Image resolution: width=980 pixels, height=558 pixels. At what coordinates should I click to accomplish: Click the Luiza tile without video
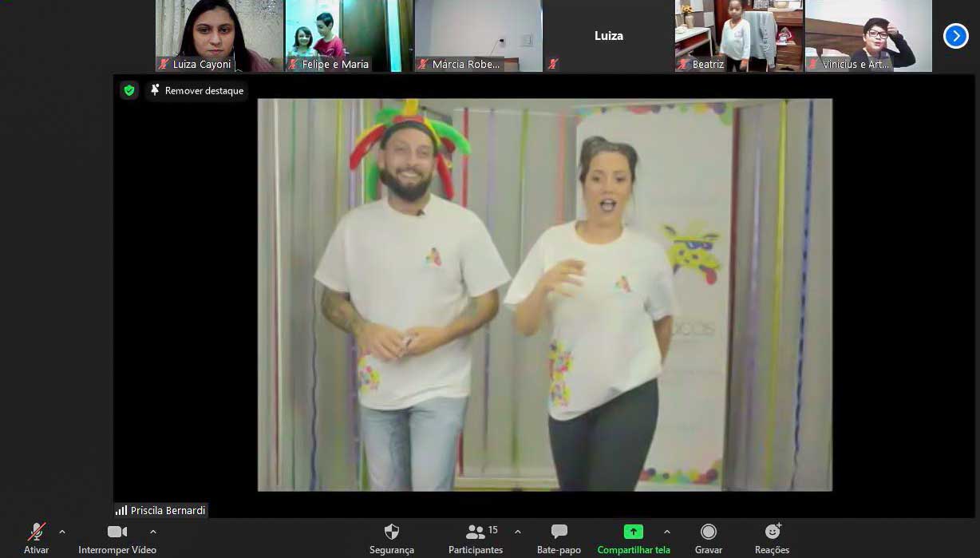pos(608,36)
